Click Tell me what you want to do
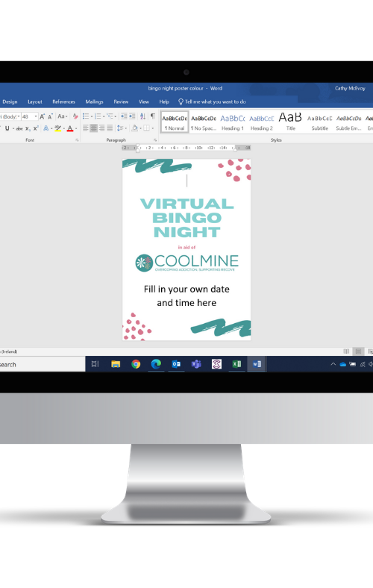Image resolution: width=373 pixels, height=588 pixels. [212, 101]
